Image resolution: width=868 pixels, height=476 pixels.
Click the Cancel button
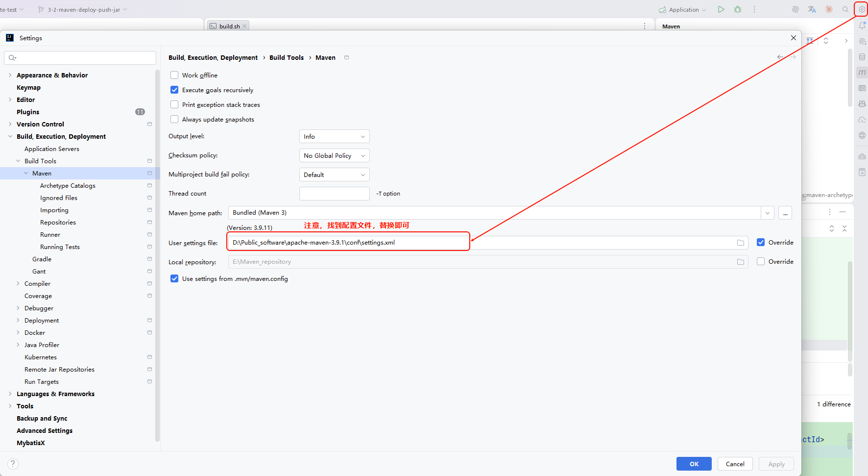point(735,464)
